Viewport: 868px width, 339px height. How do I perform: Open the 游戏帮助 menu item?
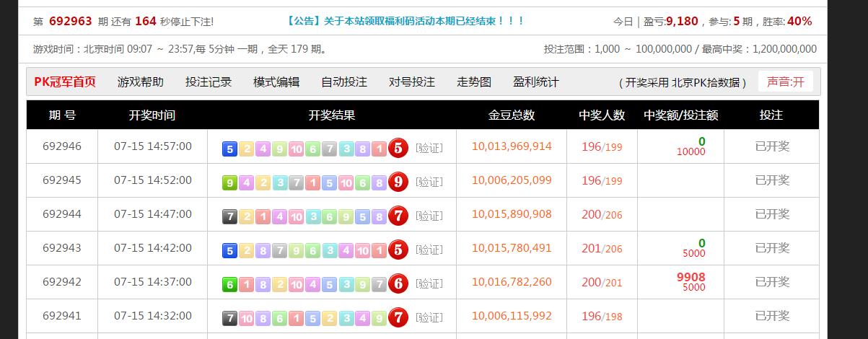(x=141, y=82)
